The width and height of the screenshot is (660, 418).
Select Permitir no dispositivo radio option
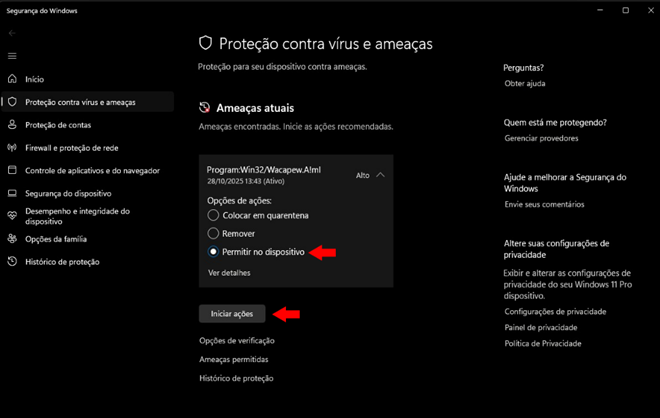[213, 252]
